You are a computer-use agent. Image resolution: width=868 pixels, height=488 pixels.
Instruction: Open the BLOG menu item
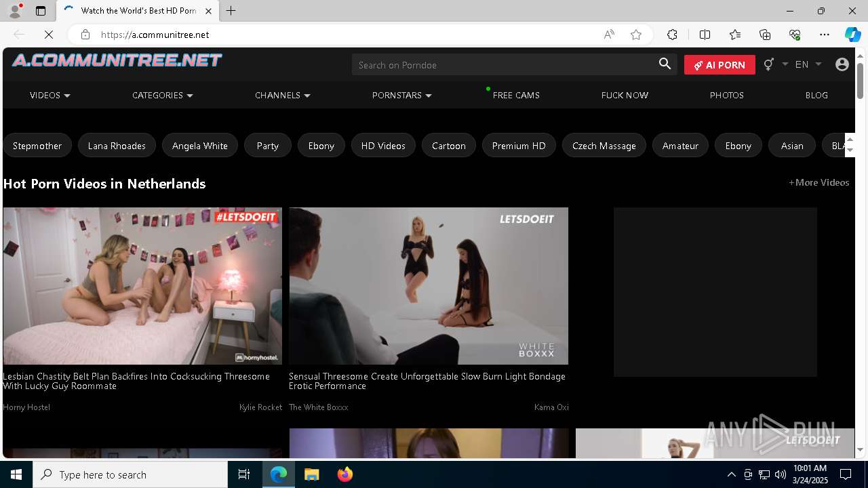point(816,96)
